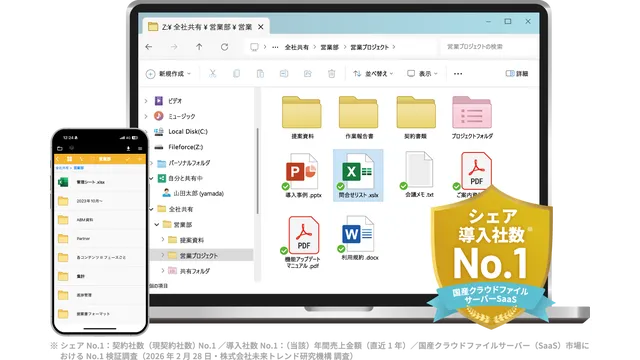Select the pink プロジェクトフォルダ folder
This screenshot has height=360, width=640.
click(x=471, y=118)
